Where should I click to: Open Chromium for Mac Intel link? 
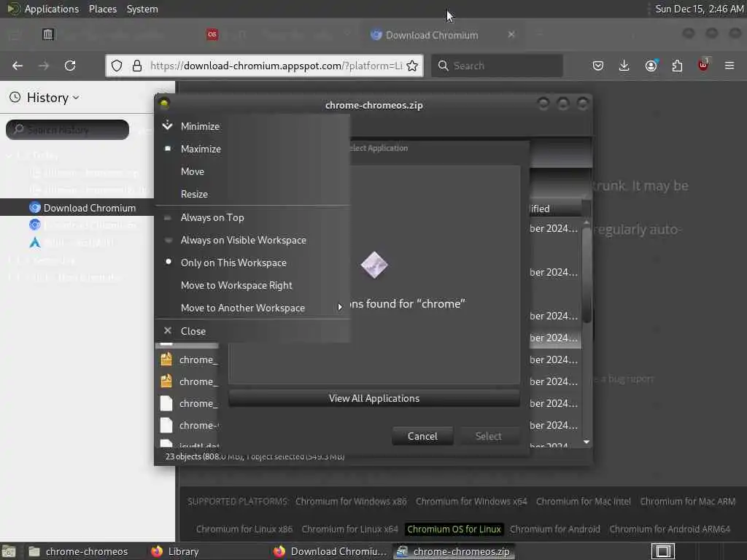pos(583,502)
